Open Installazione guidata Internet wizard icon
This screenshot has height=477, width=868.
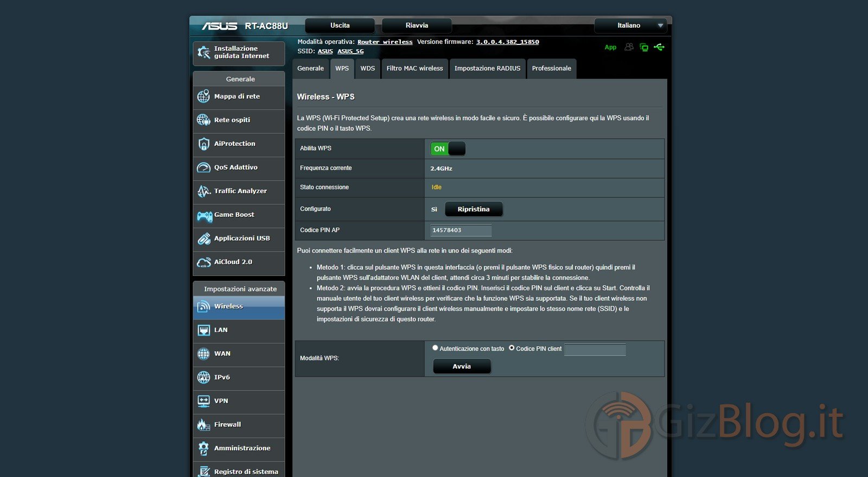coord(204,53)
